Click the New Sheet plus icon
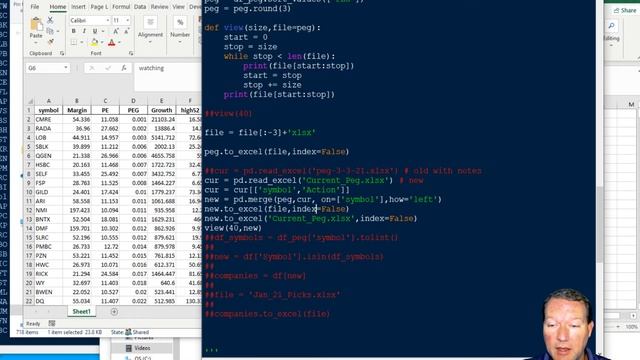Screen dimensions: 640x360 click(x=114, y=312)
